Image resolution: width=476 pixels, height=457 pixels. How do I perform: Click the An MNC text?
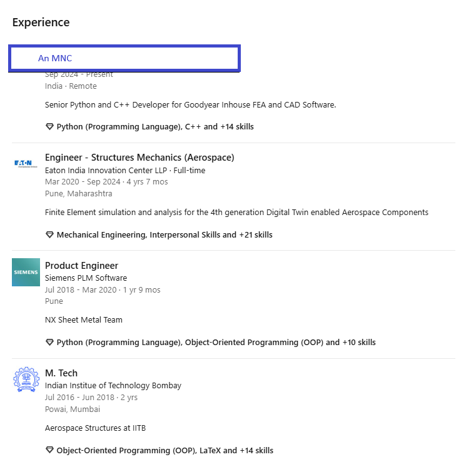[x=55, y=58]
